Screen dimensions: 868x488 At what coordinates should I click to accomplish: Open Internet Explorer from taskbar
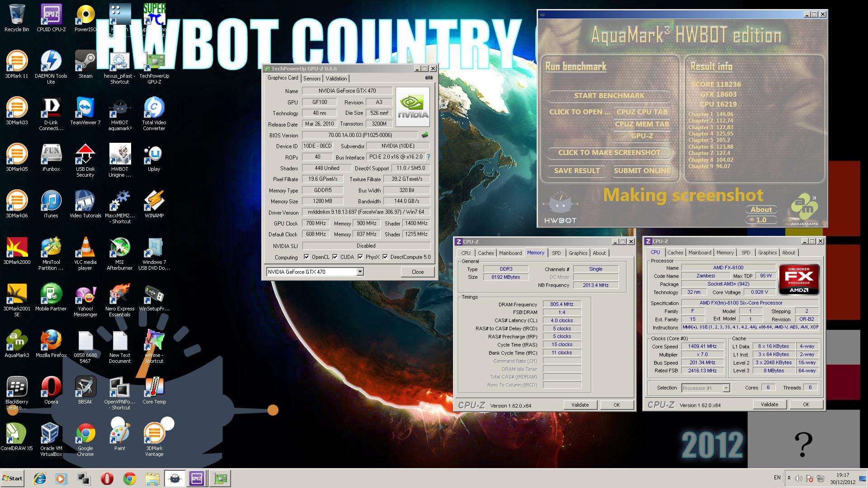tap(40, 479)
